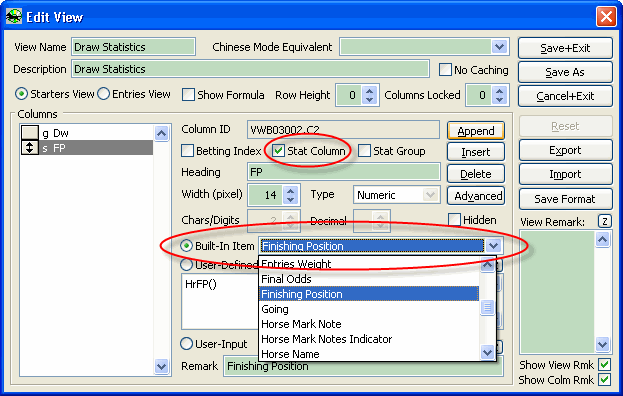Image resolution: width=623 pixels, height=396 pixels.
Task: Check the Betting Index box
Action: [x=188, y=151]
